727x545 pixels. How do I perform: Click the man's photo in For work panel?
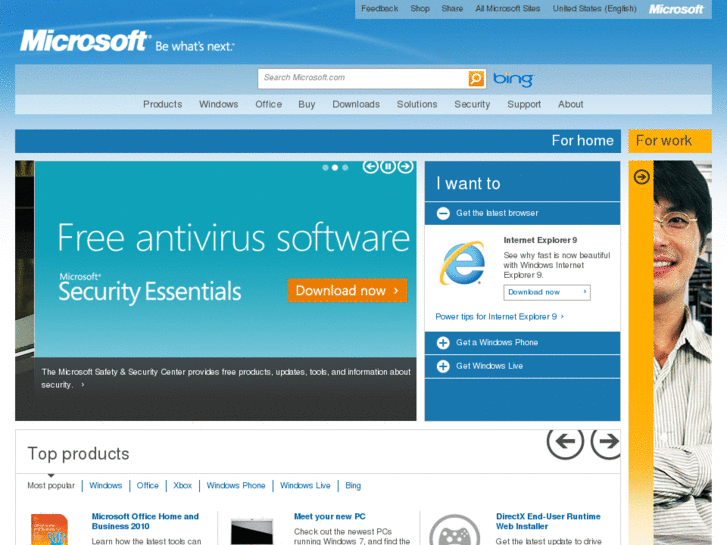[x=682, y=353]
